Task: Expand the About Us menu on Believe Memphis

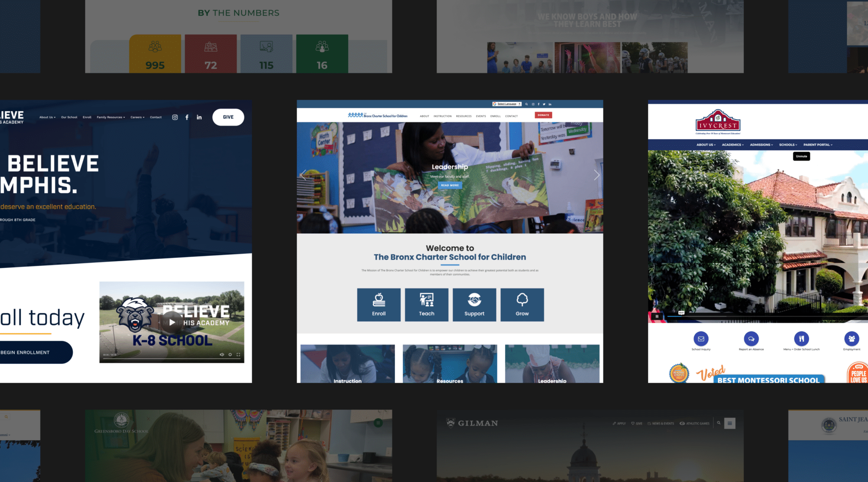Action: click(47, 117)
